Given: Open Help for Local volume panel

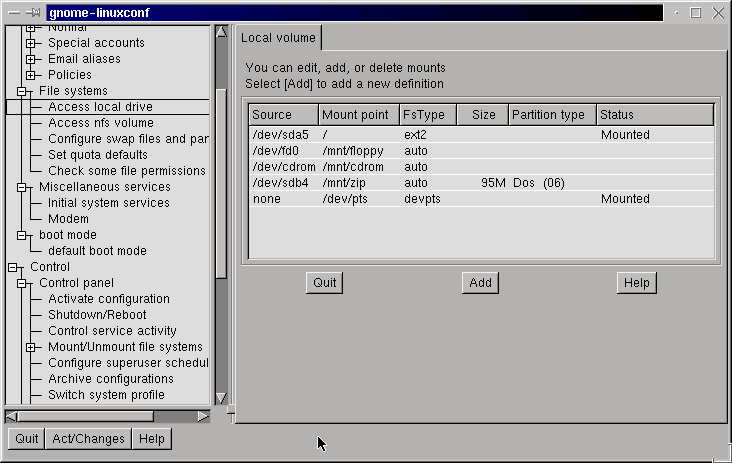Looking at the screenshot, I should [x=637, y=283].
